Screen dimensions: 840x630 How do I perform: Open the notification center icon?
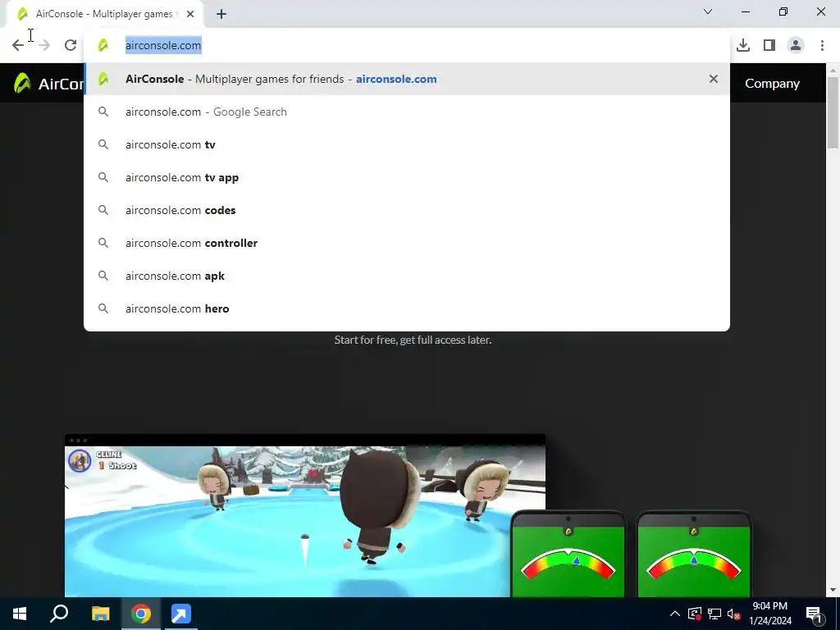pos(815,614)
